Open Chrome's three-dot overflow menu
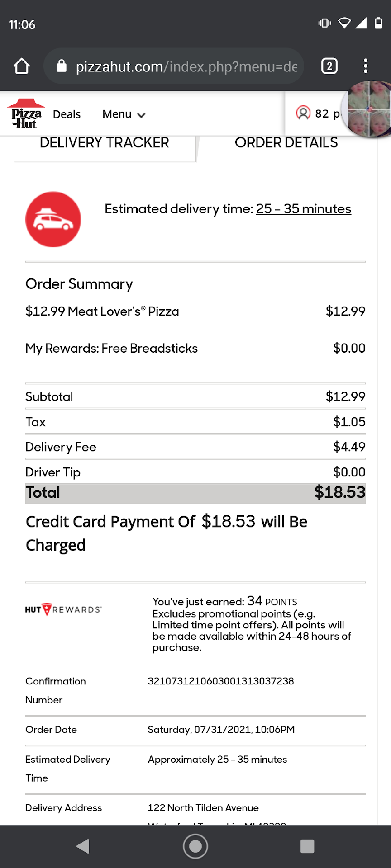The width and height of the screenshot is (391, 868). 366,66
